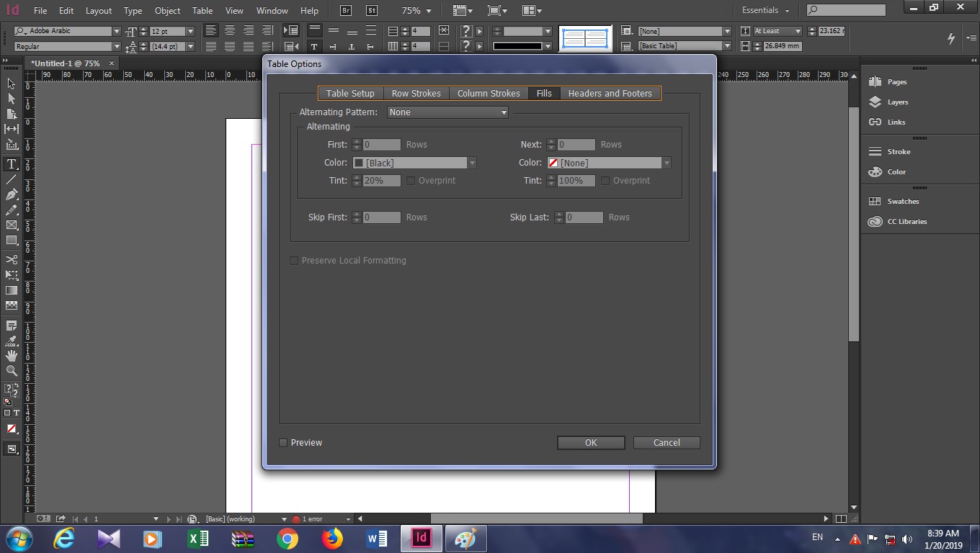Select the Pen tool
980x553 pixels.
click(x=12, y=194)
